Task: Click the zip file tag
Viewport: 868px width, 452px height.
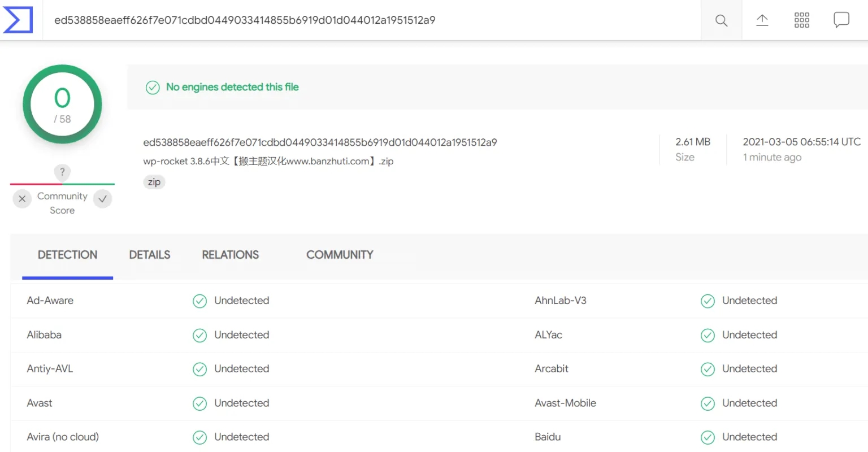Action: pyautogui.click(x=154, y=182)
